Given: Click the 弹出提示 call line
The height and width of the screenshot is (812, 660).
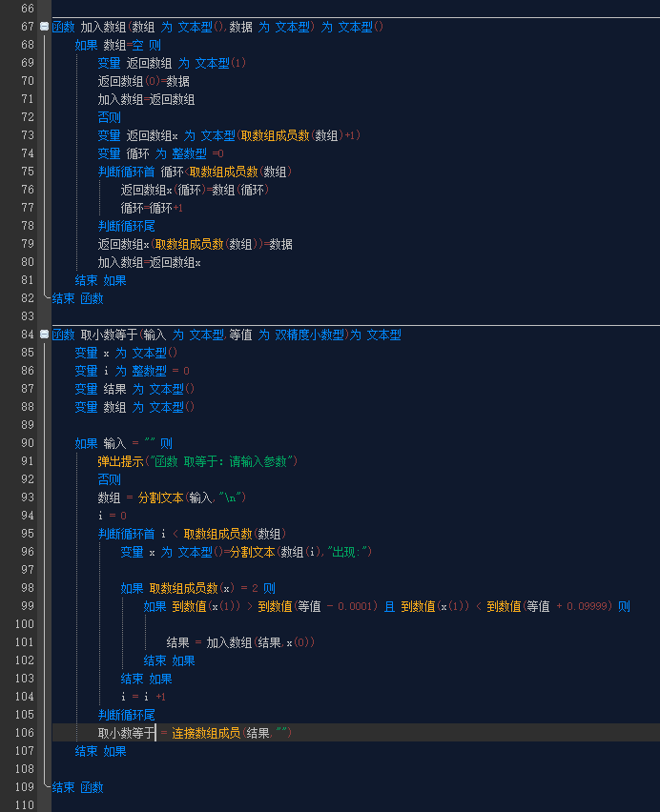Looking at the screenshot, I should (197, 462).
